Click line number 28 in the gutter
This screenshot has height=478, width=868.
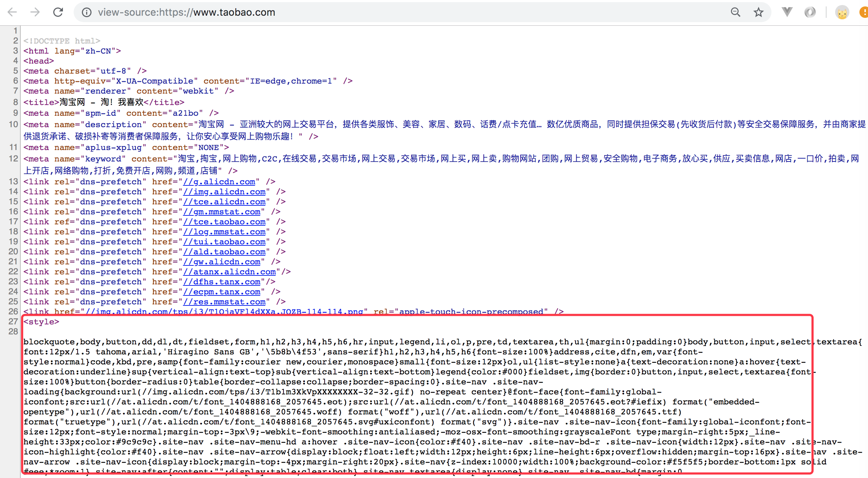click(x=13, y=332)
